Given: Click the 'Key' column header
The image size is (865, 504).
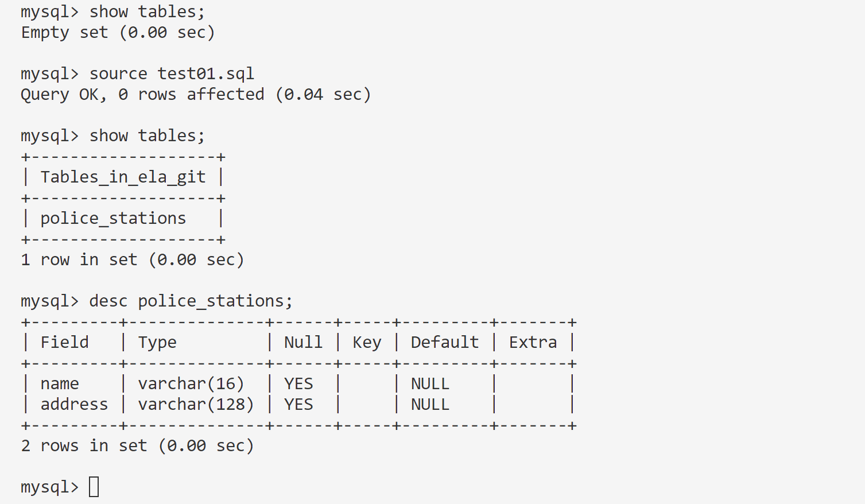Looking at the screenshot, I should 366,342.
